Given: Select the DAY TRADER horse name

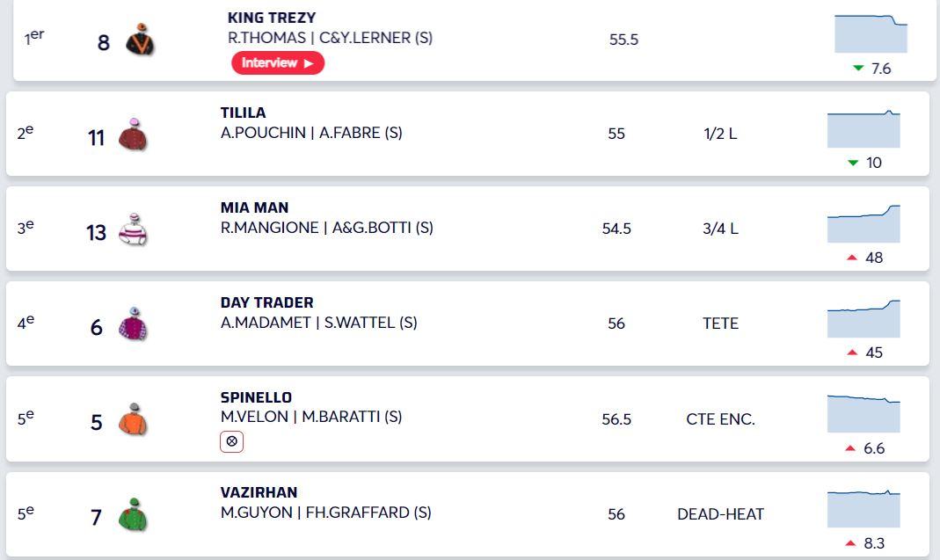Looking at the screenshot, I should click(x=266, y=302).
